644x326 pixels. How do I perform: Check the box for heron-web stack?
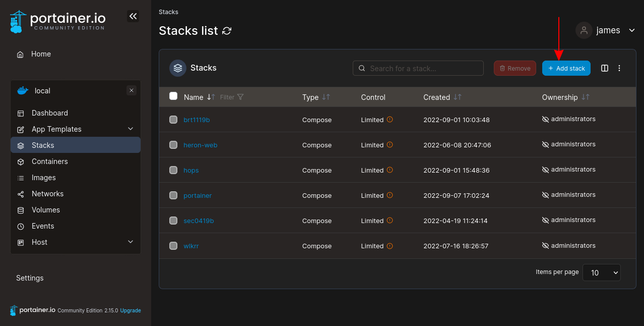pyautogui.click(x=173, y=145)
